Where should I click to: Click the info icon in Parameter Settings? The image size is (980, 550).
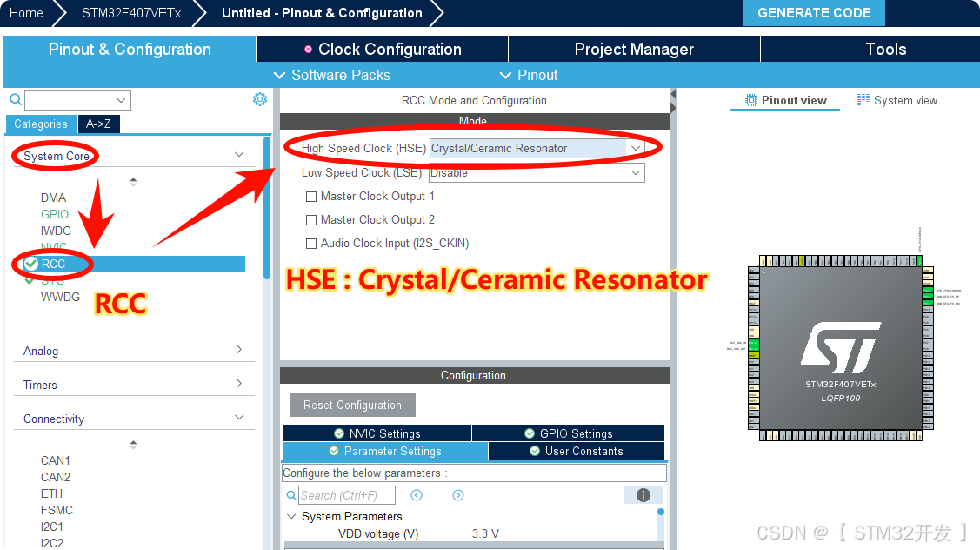643,495
